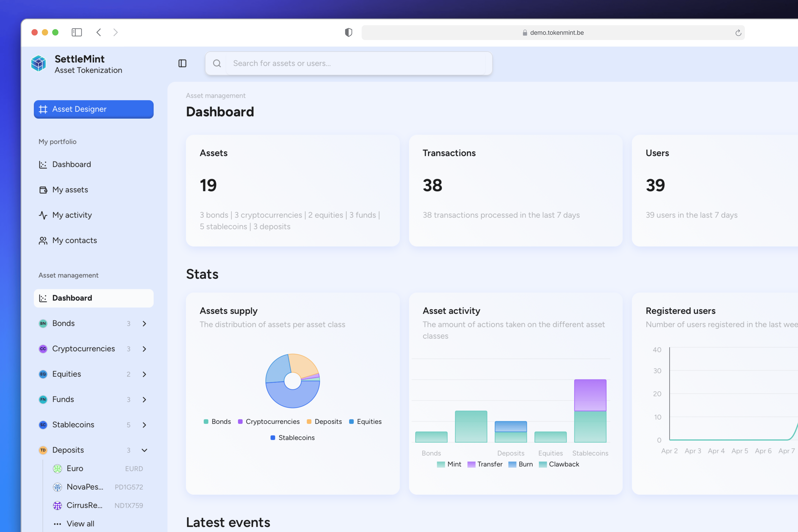Collapse the Deposits section
798x532 pixels.
click(x=144, y=450)
